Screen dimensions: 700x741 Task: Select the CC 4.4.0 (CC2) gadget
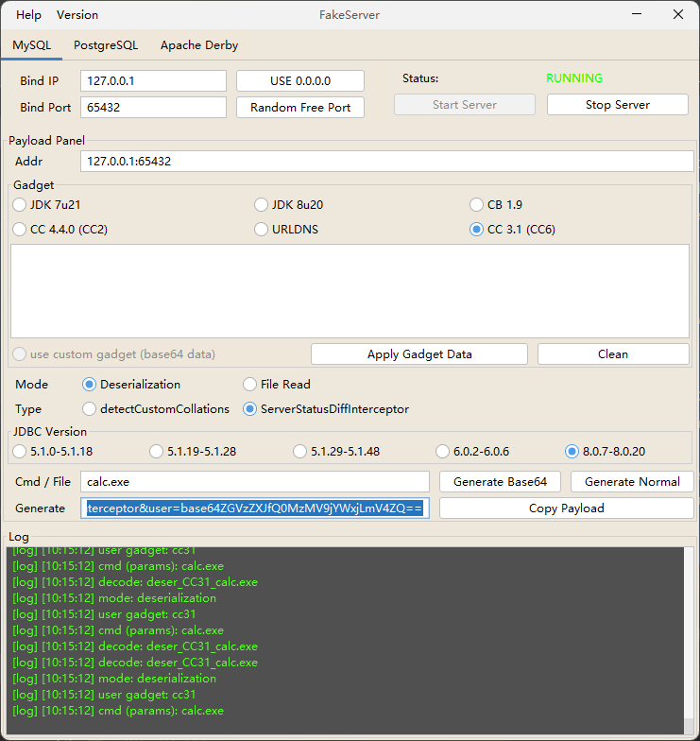[x=20, y=229]
